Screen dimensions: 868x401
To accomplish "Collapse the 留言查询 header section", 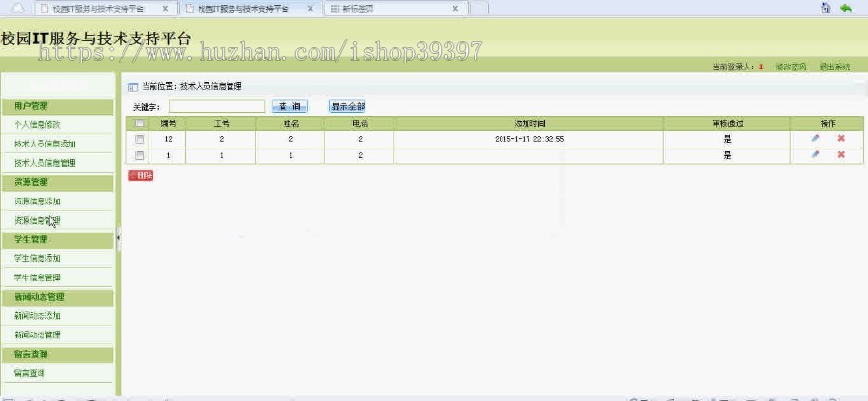I will [x=57, y=355].
